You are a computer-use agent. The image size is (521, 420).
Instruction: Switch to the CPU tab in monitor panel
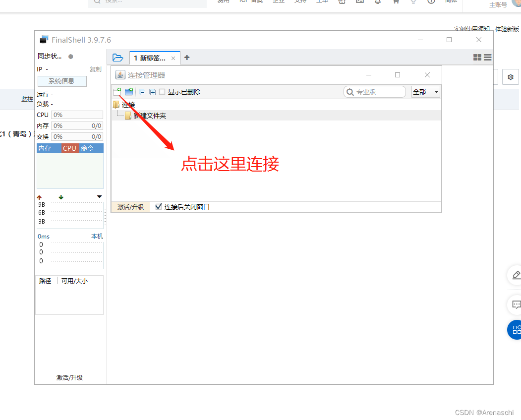[69, 148]
